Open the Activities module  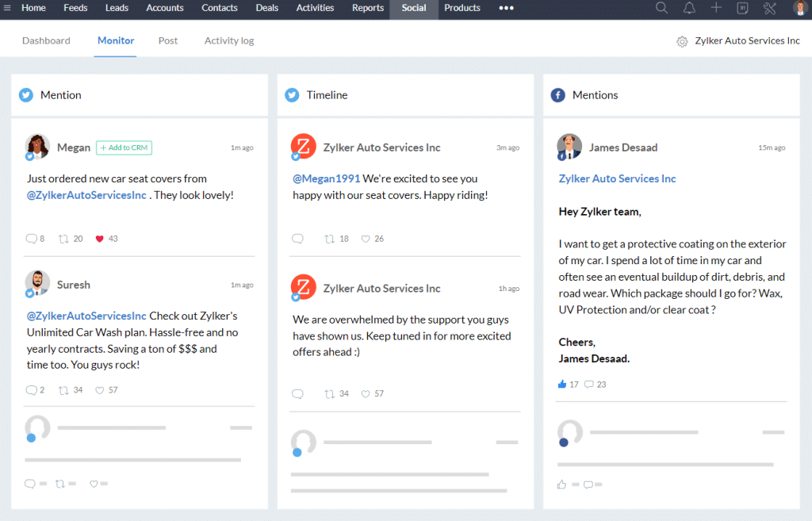[x=315, y=8]
